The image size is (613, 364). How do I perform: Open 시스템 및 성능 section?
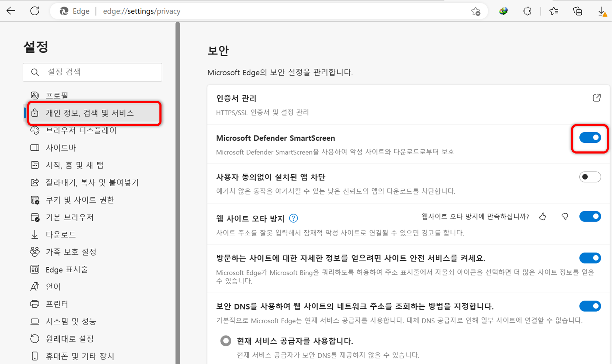point(92,321)
